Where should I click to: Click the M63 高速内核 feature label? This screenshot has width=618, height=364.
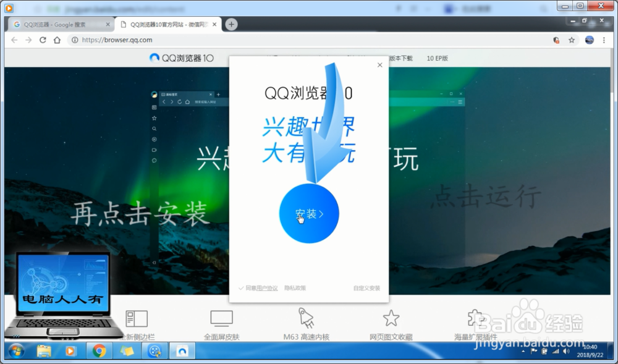click(307, 337)
